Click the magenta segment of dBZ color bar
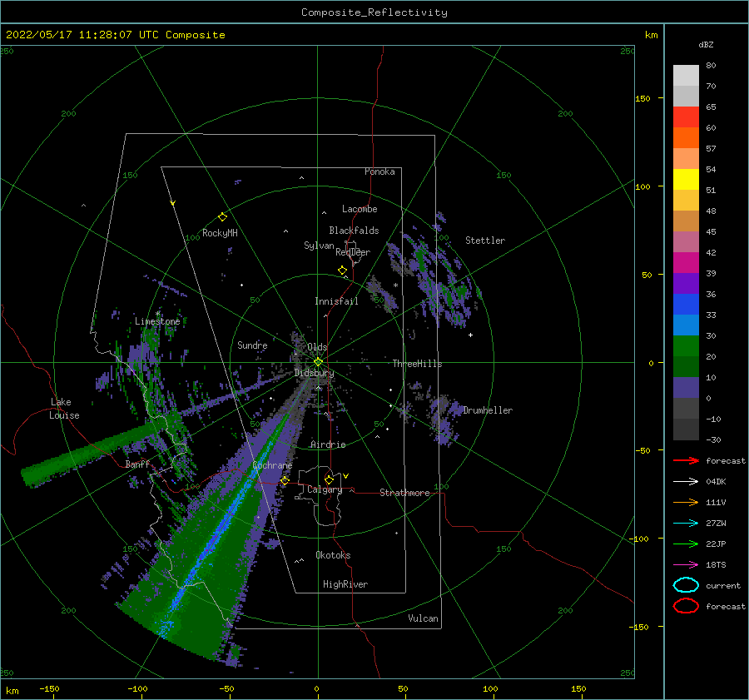Image resolution: width=749 pixels, height=700 pixels. click(686, 262)
